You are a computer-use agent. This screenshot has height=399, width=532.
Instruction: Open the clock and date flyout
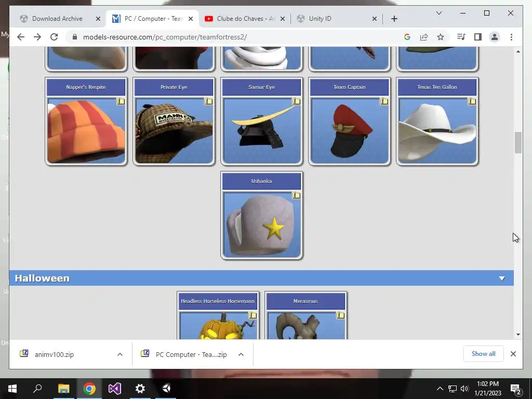click(487, 389)
